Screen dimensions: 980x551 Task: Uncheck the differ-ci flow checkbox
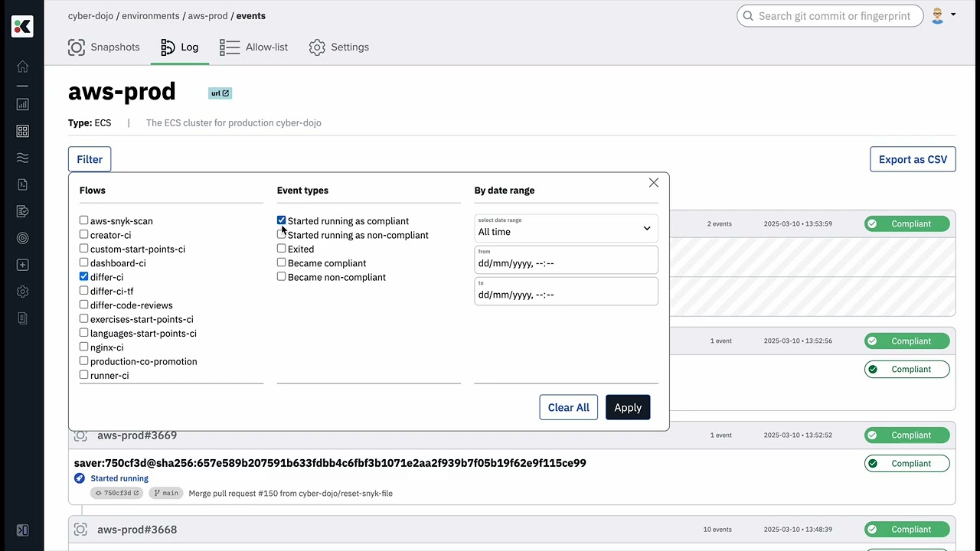click(84, 276)
